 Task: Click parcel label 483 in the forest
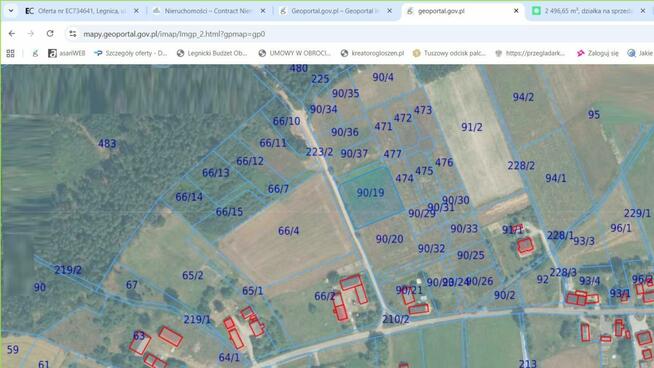pyautogui.click(x=107, y=144)
